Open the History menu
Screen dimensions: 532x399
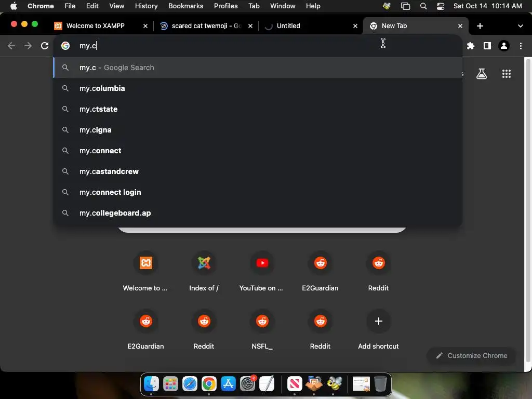[146, 6]
